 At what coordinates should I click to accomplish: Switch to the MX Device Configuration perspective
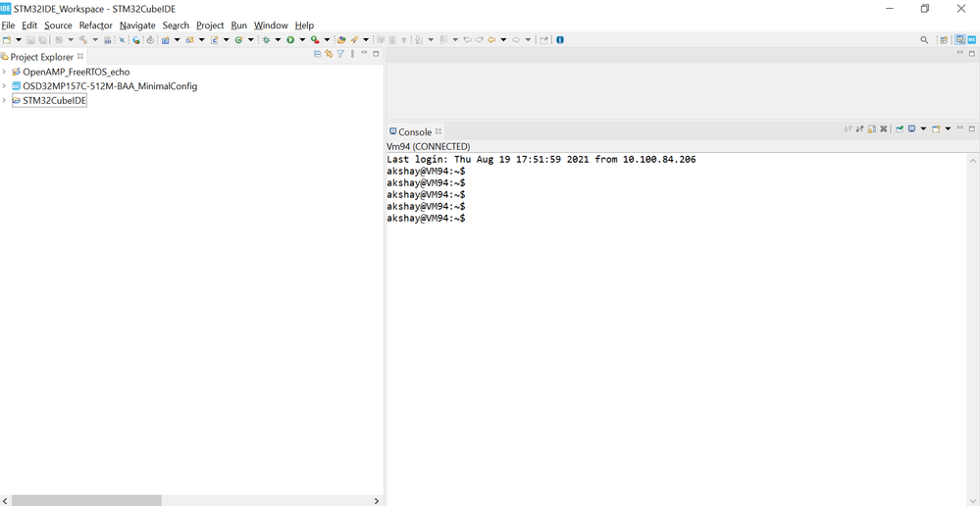point(972,39)
